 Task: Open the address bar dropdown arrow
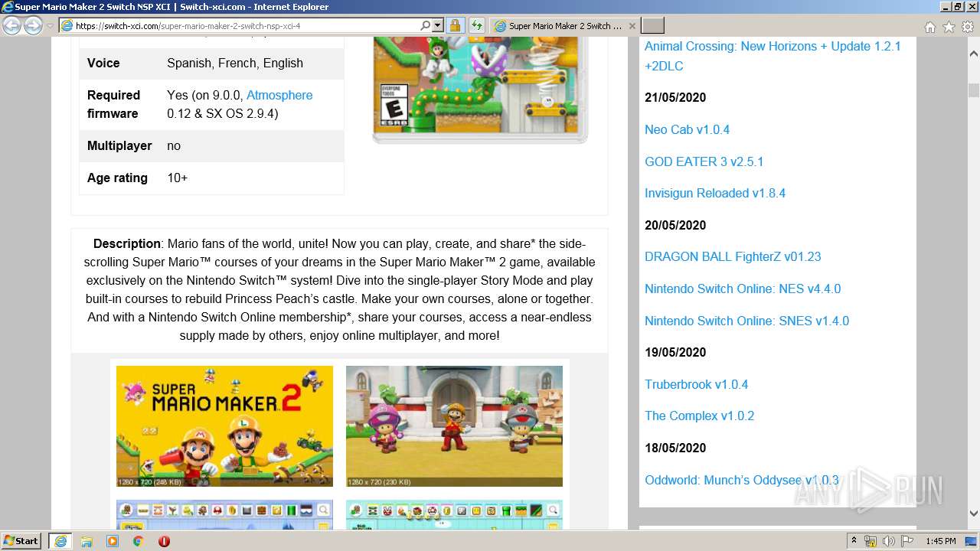tap(438, 25)
